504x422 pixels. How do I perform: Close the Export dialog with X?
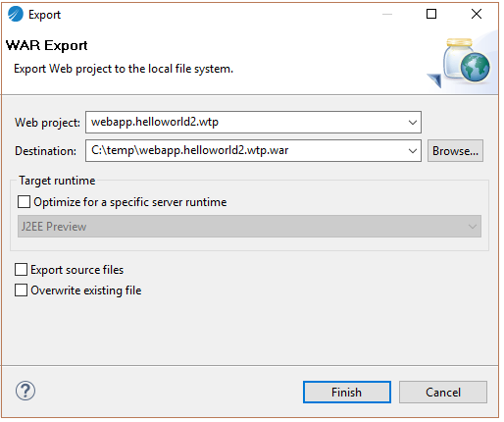click(477, 14)
